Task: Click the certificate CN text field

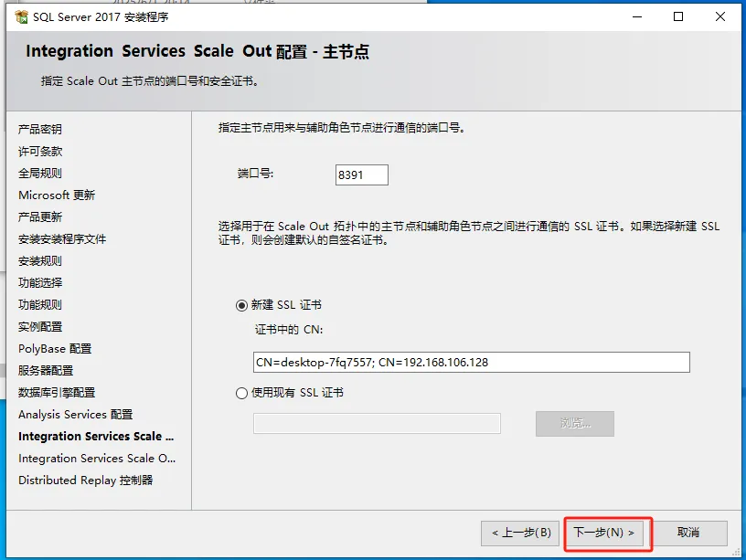Action: (472, 363)
